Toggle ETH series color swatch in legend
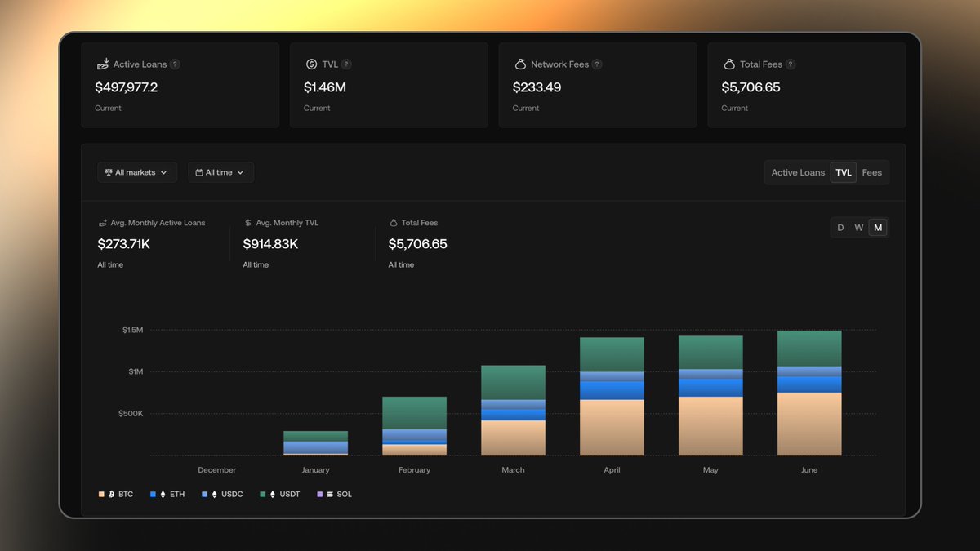 tap(153, 494)
